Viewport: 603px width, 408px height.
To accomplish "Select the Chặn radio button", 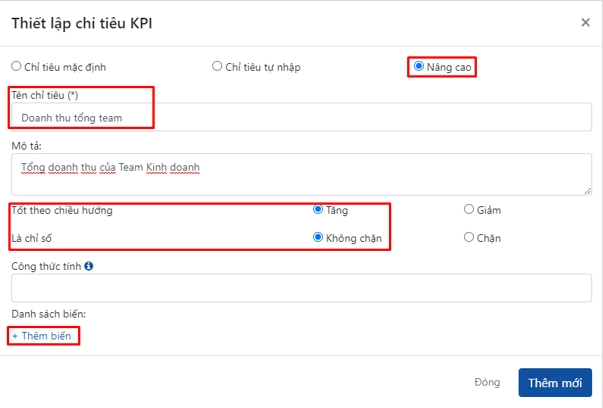I will pos(469,238).
